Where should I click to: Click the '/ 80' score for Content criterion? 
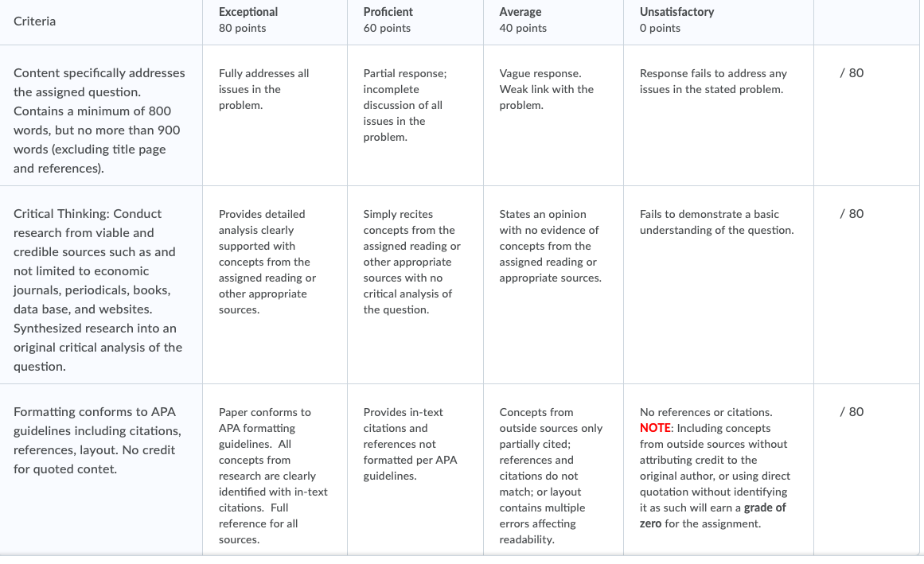[852, 73]
